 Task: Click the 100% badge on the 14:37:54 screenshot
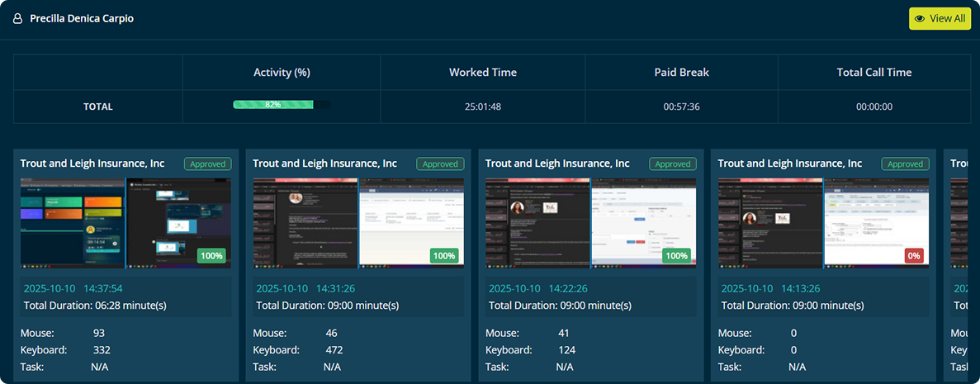tap(211, 256)
